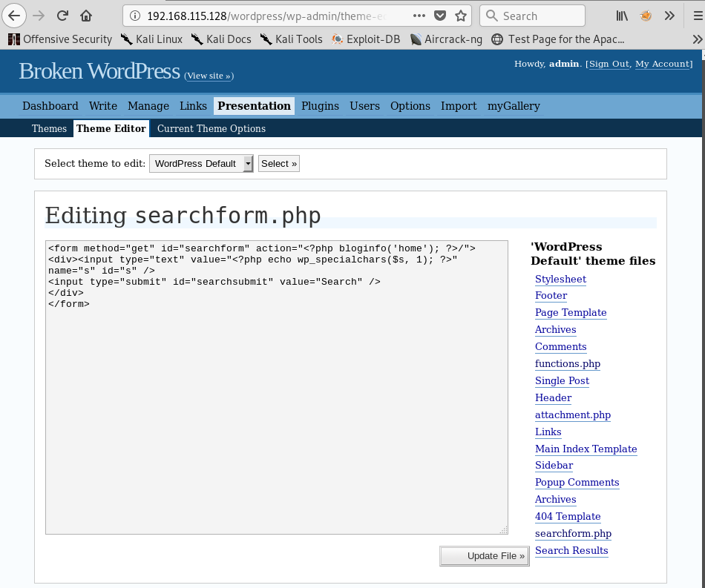
Task: Open the Header theme file
Action: tap(553, 398)
